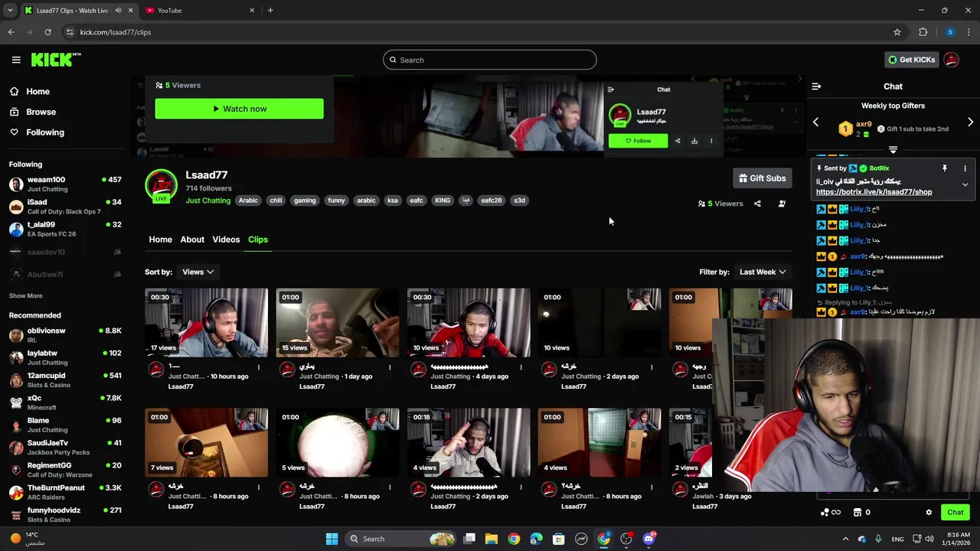Viewport: 980px width, 551px height.
Task: Open Chrome extensions icon
Action: click(923, 32)
